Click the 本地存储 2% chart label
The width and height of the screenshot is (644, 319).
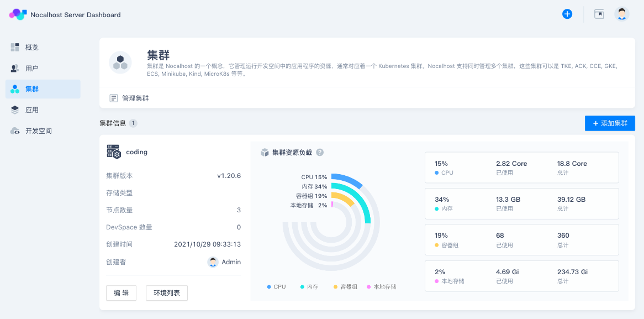(309, 206)
